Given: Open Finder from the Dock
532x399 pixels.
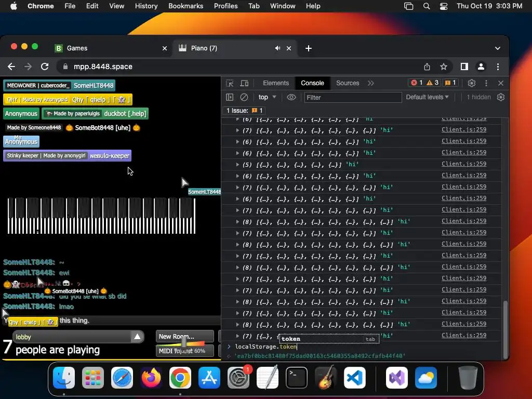Looking at the screenshot, I should point(64,378).
